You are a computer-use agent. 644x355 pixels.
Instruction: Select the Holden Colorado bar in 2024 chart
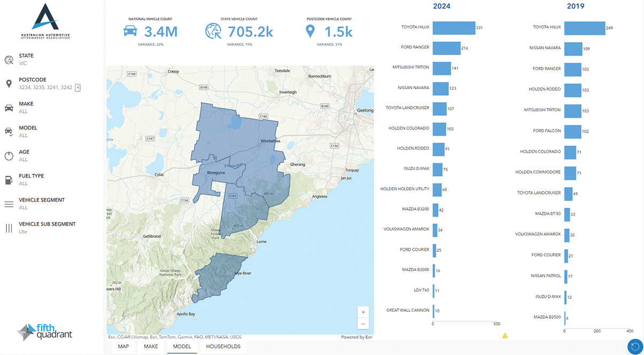[439, 129]
